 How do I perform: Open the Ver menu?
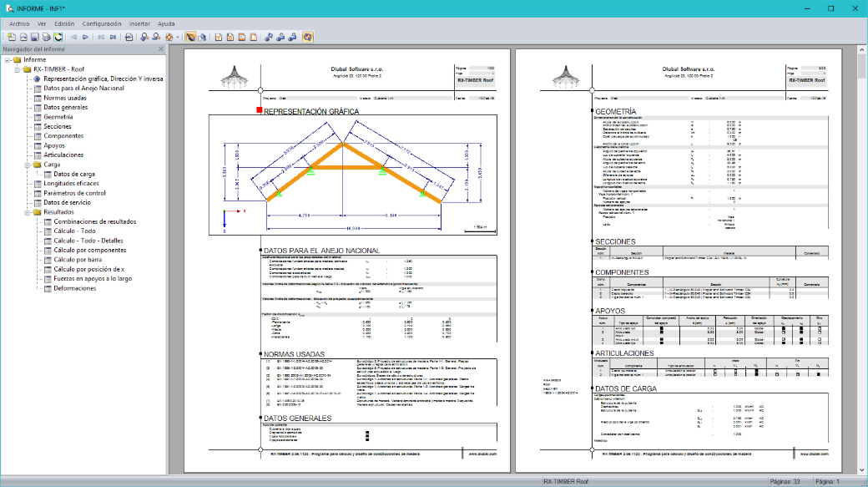click(x=42, y=24)
